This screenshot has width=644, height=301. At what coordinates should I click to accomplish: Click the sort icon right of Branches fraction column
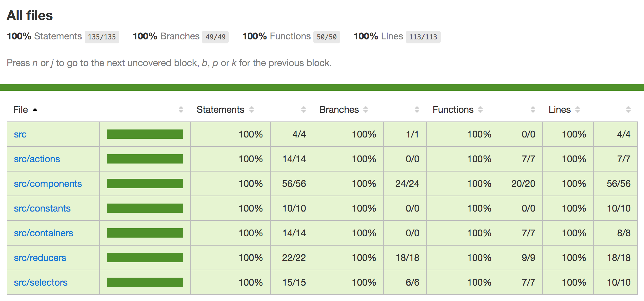(417, 109)
